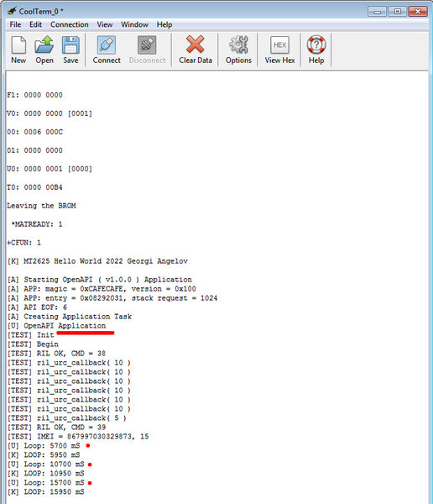Click the 'T0: 0000 00B4' line
Image resolution: width=433 pixels, height=504 pixels.
(x=34, y=187)
